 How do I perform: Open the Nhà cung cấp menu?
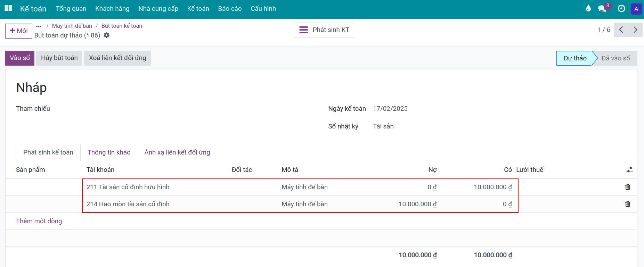coord(158,9)
